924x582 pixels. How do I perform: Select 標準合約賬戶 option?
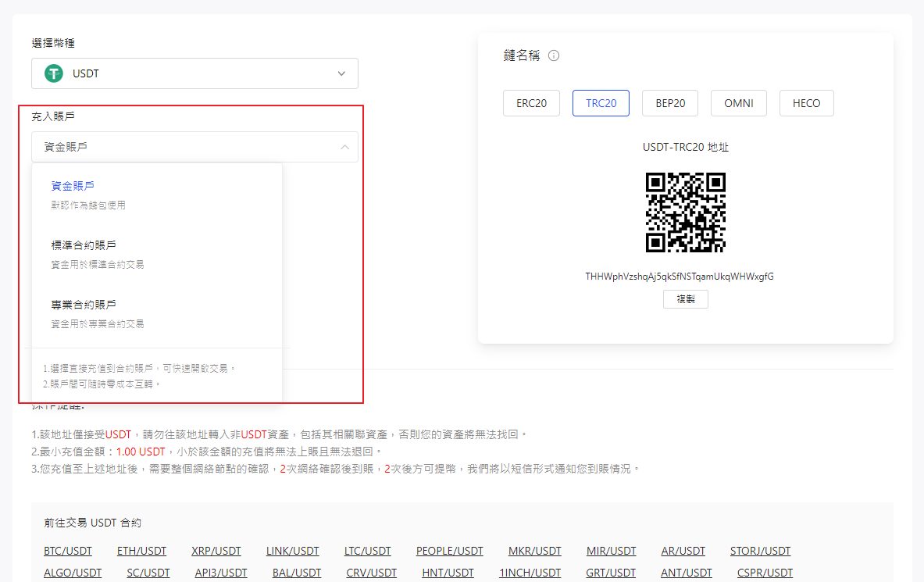[x=84, y=245]
